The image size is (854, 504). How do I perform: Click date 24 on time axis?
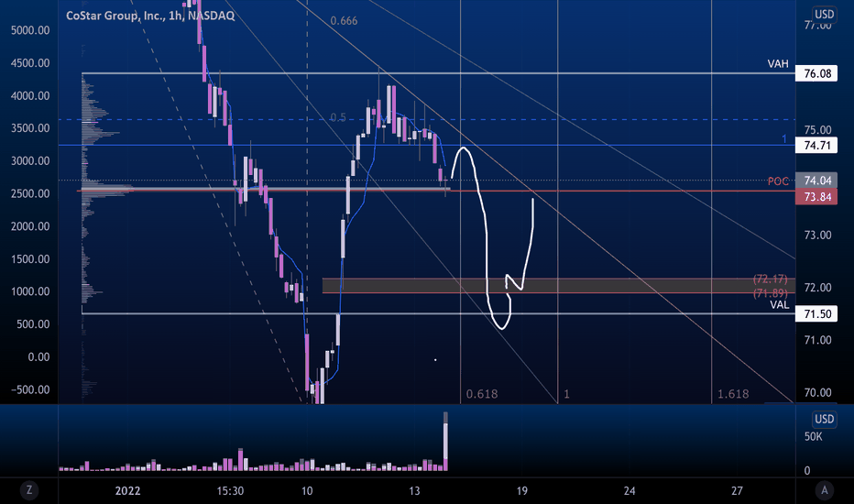(x=630, y=491)
